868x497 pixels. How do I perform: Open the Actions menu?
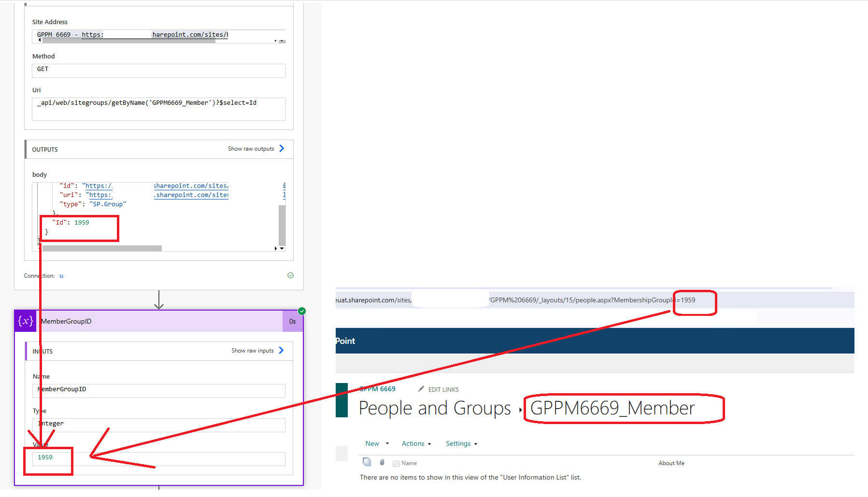[414, 443]
